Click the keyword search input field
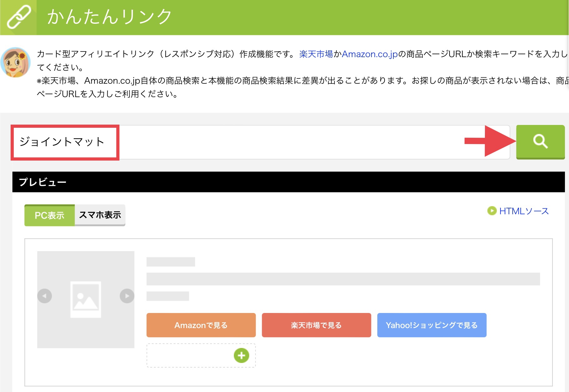The width and height of the screenshot is (569, 392). click(261, 142)
